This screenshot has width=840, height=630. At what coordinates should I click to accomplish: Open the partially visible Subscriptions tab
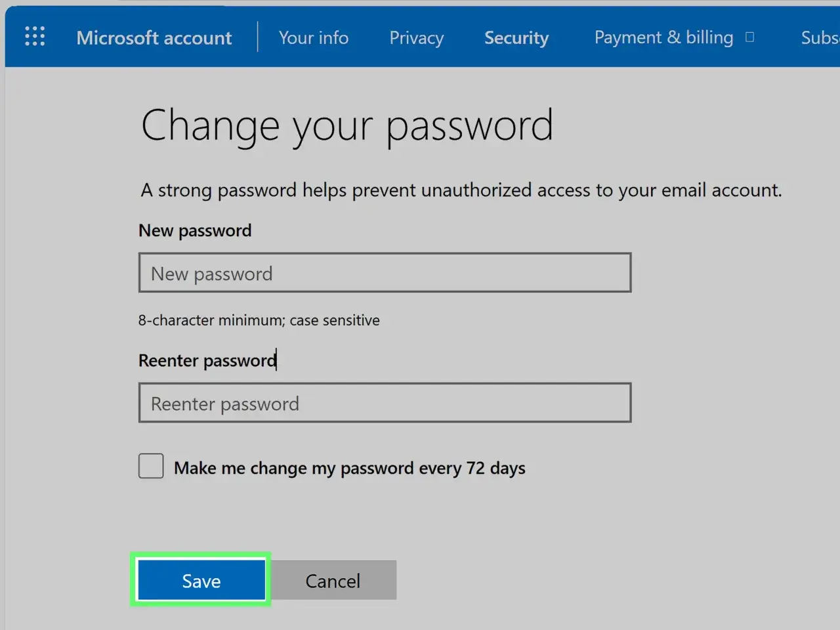820,37
